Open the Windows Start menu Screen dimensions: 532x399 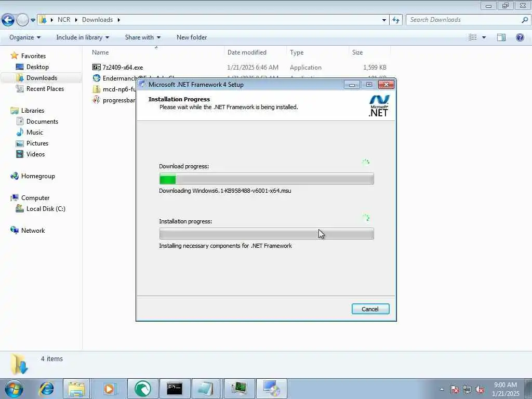pyautogui.click(x=14, y=389)
